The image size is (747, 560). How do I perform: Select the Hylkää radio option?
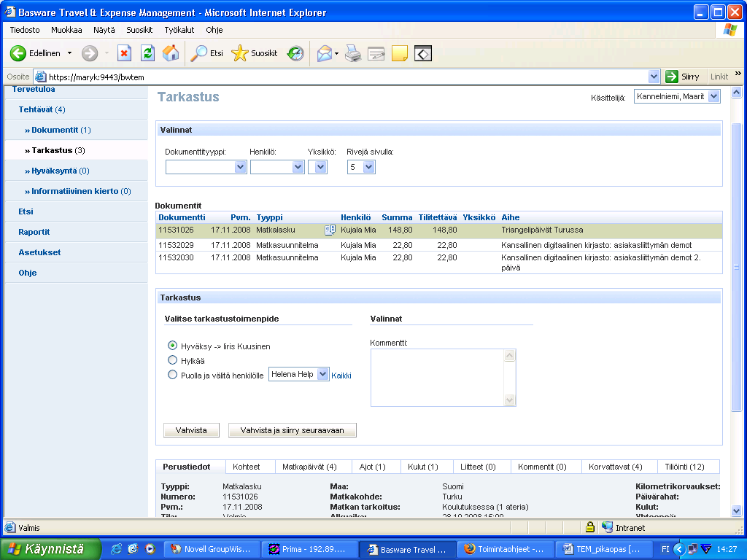tap(172, 360)
